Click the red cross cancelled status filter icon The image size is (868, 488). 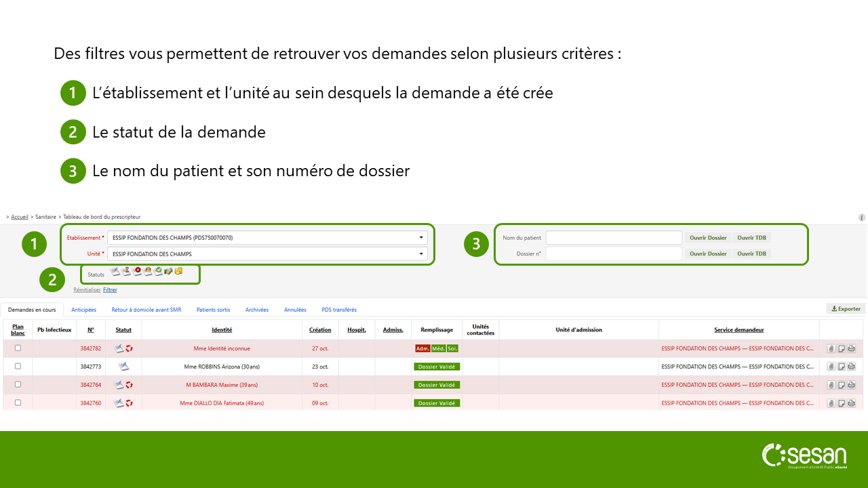pyautogui.click(x=138, y=271)
